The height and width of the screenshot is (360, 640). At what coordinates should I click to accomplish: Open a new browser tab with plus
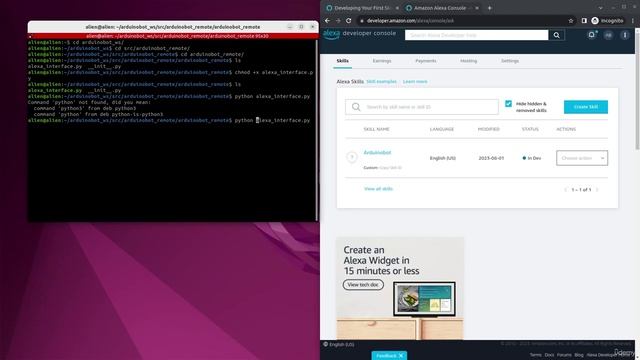click(x=489, y=8)
